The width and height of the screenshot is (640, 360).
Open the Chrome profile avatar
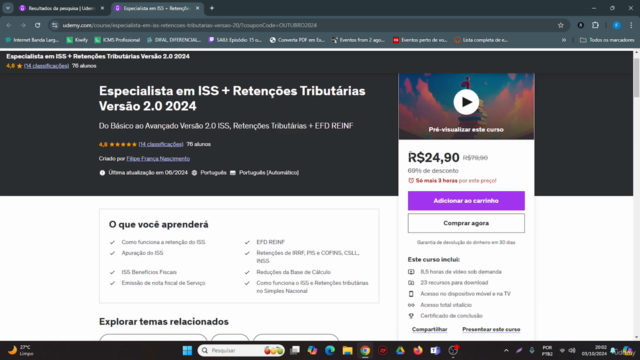[x=617, y=25]
